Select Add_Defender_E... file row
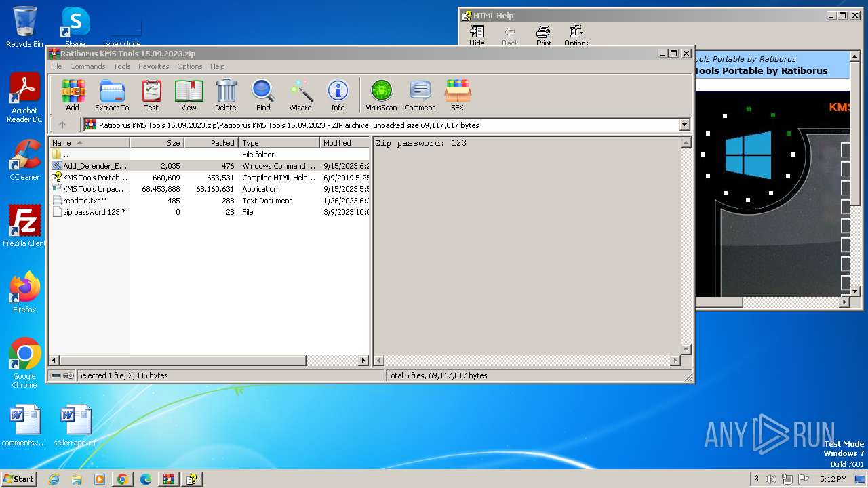 pos(209,166)
